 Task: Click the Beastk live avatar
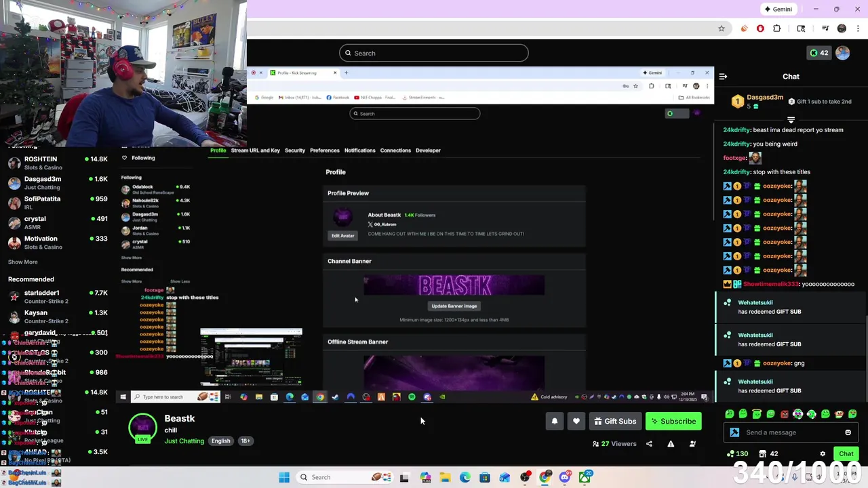[x=142, y=428]
